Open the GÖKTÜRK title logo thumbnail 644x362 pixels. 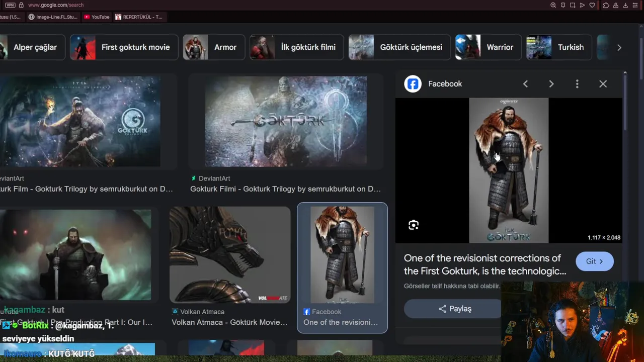point(286,121)
